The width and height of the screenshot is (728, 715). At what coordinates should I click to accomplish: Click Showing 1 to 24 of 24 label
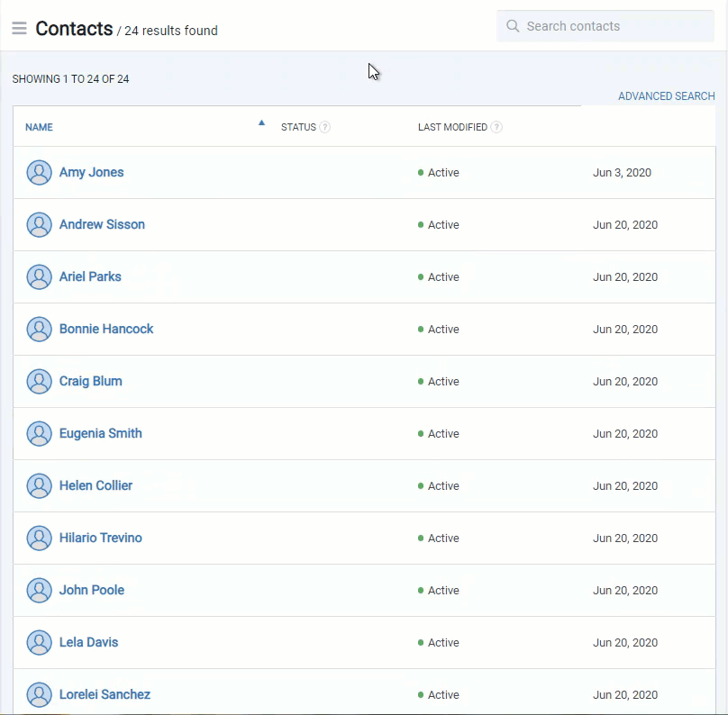(70, 79)
